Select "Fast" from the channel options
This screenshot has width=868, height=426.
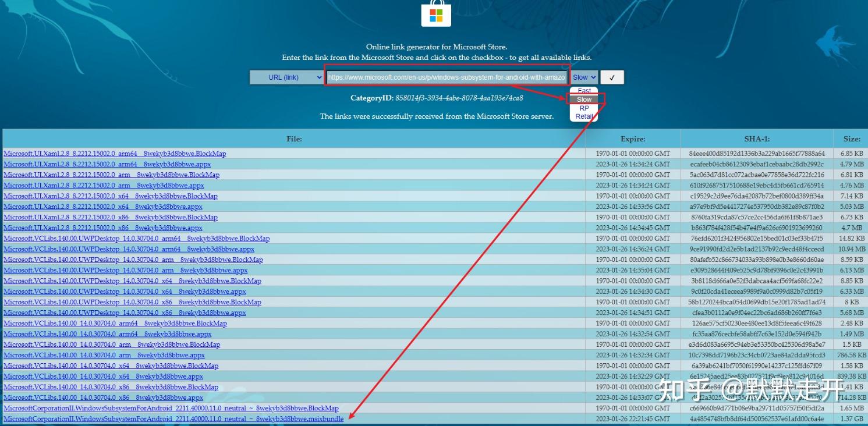[583, 91]
